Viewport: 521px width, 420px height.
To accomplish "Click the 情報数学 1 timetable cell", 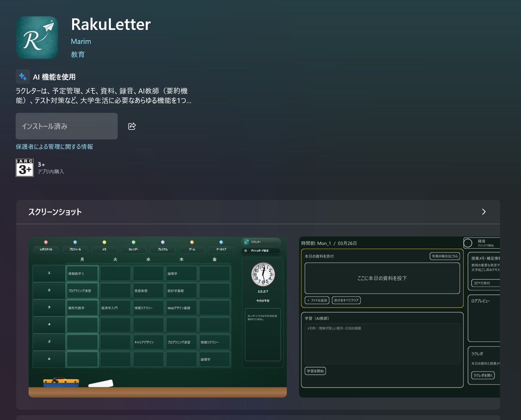I will (x=82, y=274).
